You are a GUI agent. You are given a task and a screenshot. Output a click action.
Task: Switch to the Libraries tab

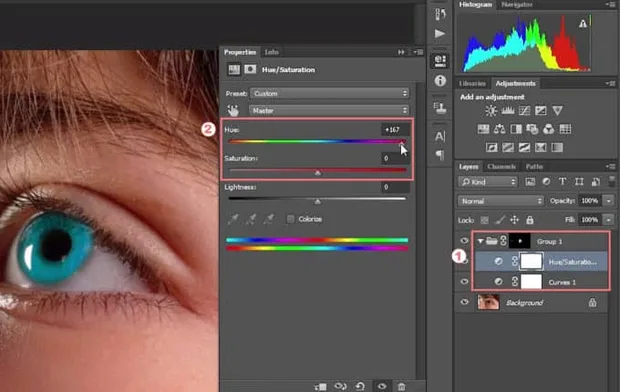pos(472,83)
